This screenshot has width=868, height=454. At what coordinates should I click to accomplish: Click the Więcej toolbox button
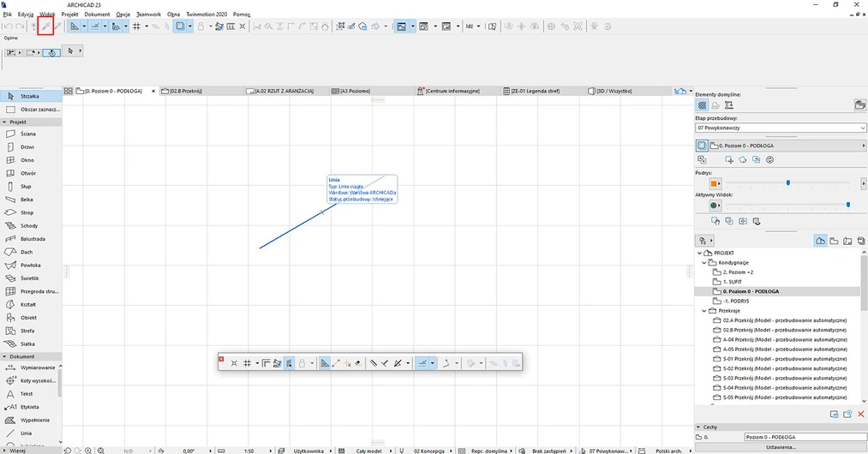[x=17, y=451]
